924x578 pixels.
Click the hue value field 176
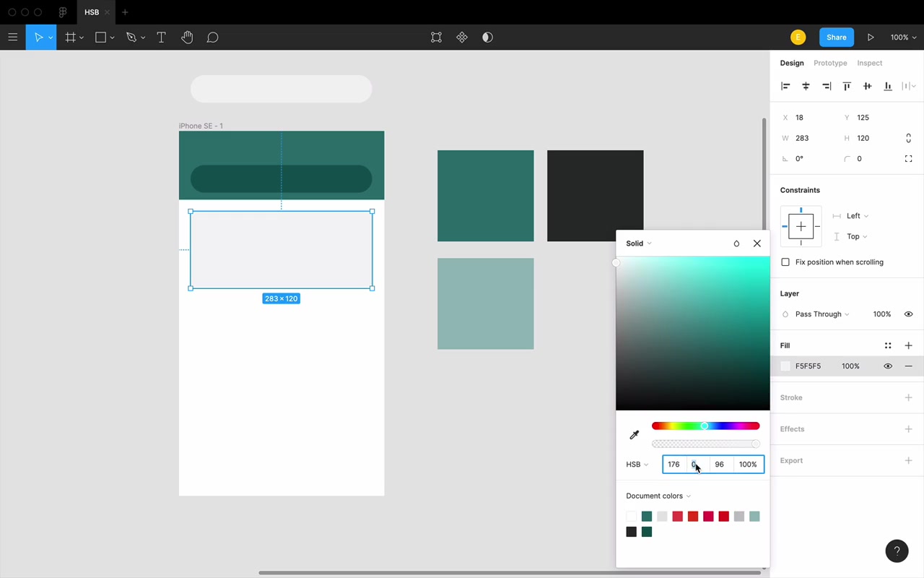pyautogui.click(x=674, y=465)
